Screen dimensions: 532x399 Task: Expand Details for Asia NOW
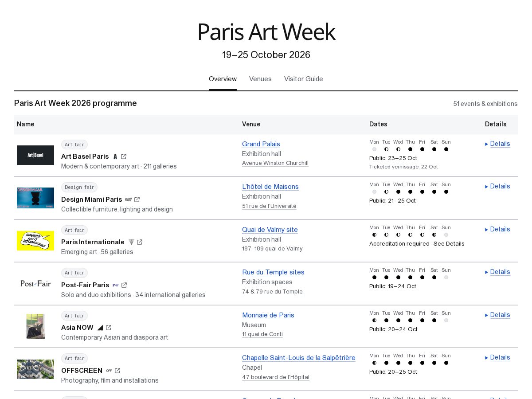click(x=497, y=315)
